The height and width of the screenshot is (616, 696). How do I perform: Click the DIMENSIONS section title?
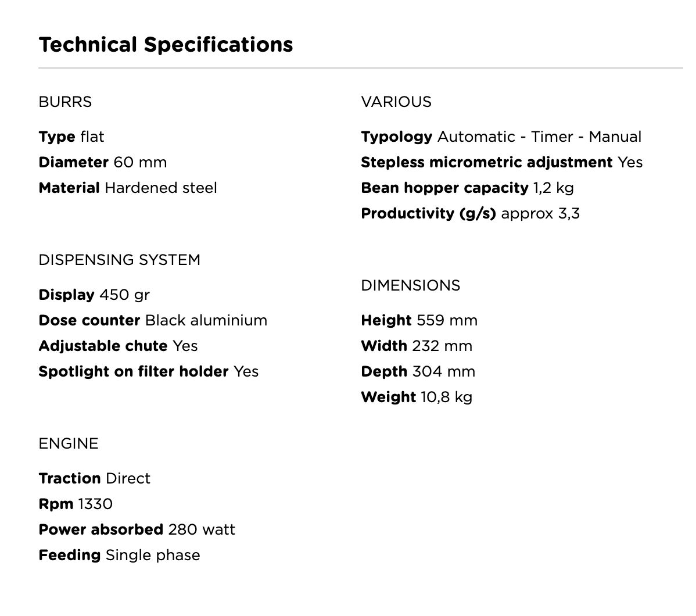pyautogui.click(x=411, y=285)
